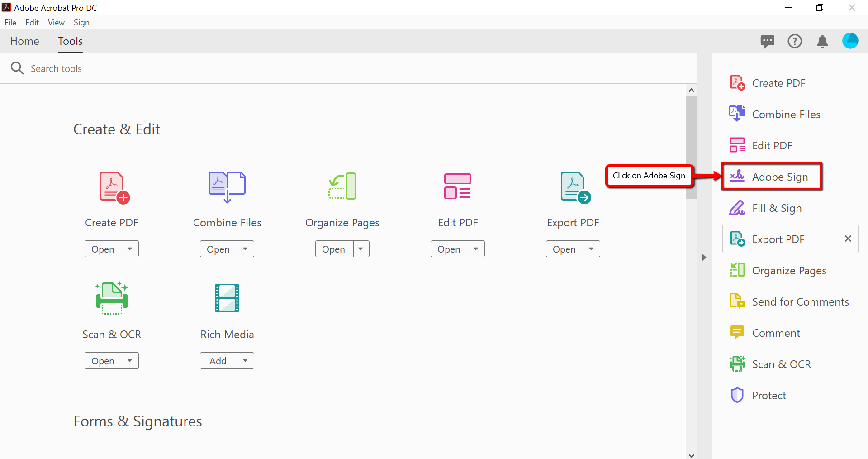Switch to the Home tab
This screenshot has height=459, width=868.
click(25, 41)
